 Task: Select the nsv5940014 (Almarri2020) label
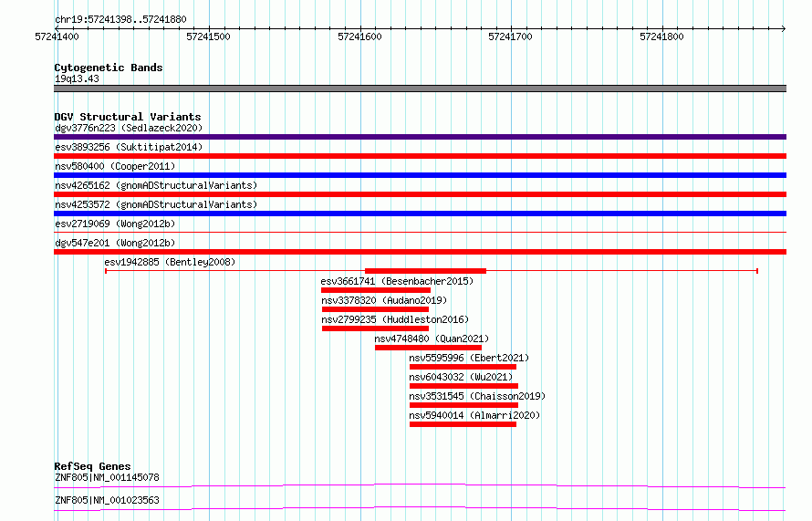click(x=474, y=415)
